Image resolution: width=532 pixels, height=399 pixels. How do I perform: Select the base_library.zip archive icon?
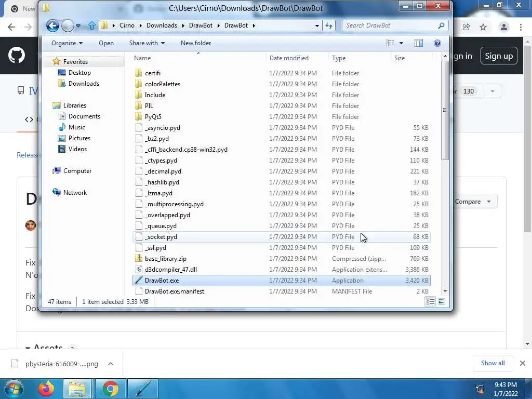tap(138, 259)
